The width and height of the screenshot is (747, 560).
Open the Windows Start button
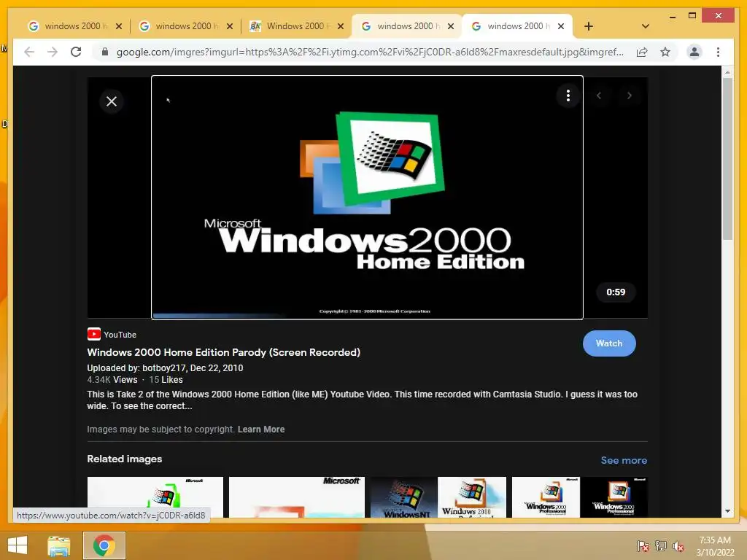tap(18, 545)
